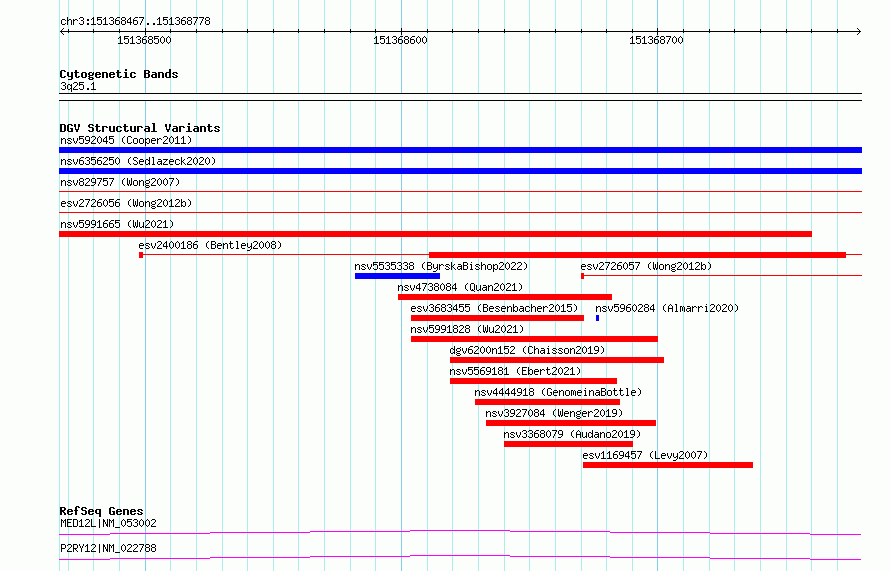Click the nsv829757 (Wong2007) label
The height and width of the screenshot is (571, 890).
(x=120, y=182)
